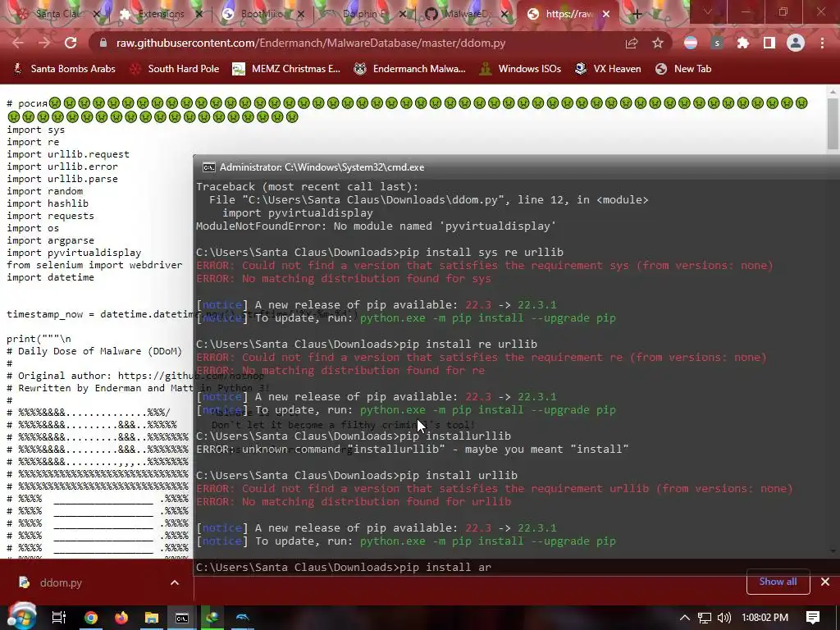The height and width of the screenshot is (630, 840).
Task: Open Endermanch Malwa... bookmark
Action: (410, 69)
